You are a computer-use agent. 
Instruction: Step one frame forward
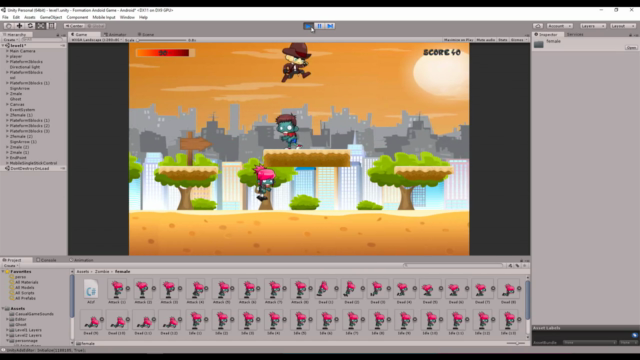point(330,26)
